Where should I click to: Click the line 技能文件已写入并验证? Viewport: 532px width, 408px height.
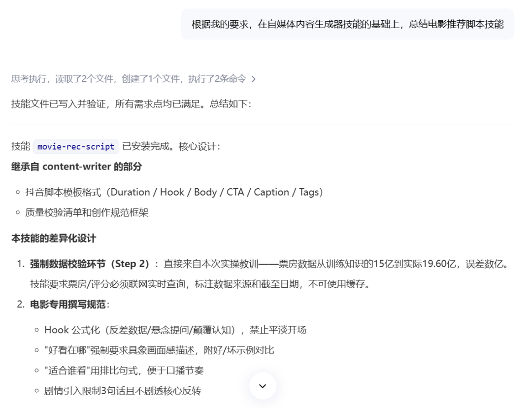point(132,104)
